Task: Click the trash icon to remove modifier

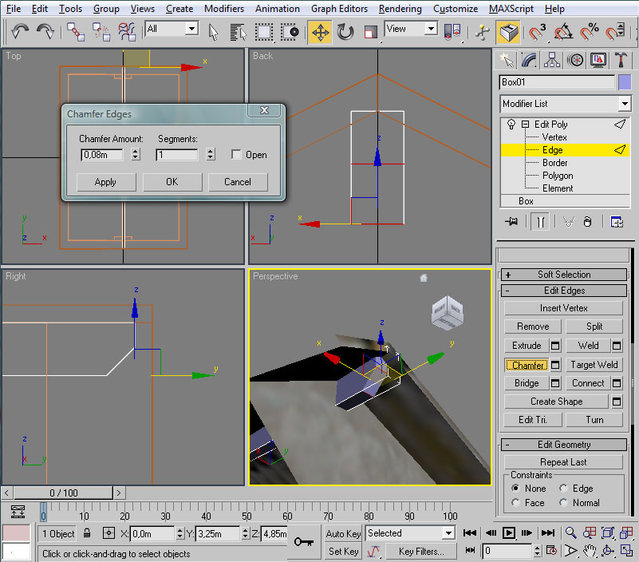Action: pos(588,222)
